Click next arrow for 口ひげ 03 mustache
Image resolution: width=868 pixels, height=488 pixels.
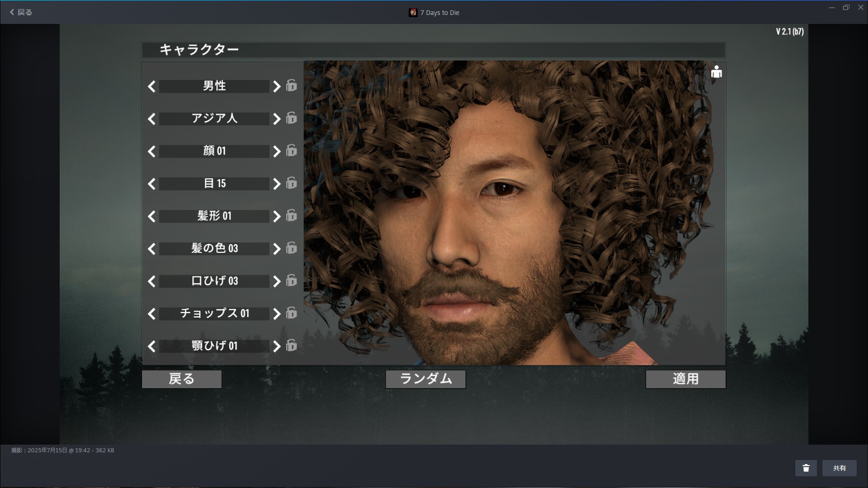point(277,282)
